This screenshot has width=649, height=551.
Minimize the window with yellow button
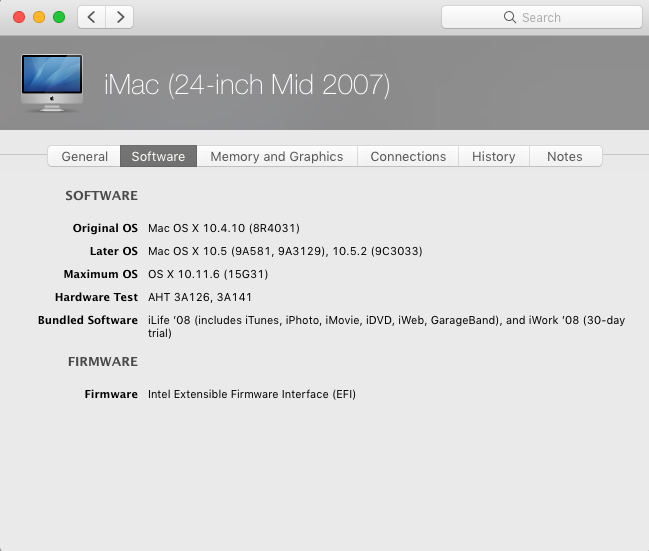click(x=39, y=17)
